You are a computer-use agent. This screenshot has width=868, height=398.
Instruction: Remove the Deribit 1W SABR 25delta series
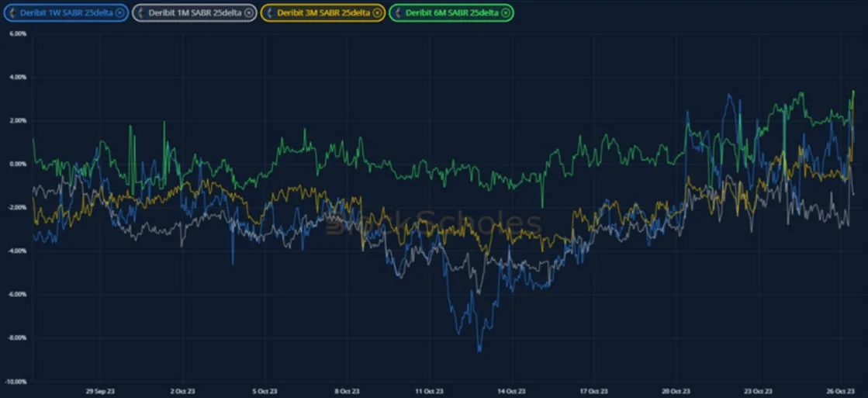pyautogui.click(x=119, y=12)
